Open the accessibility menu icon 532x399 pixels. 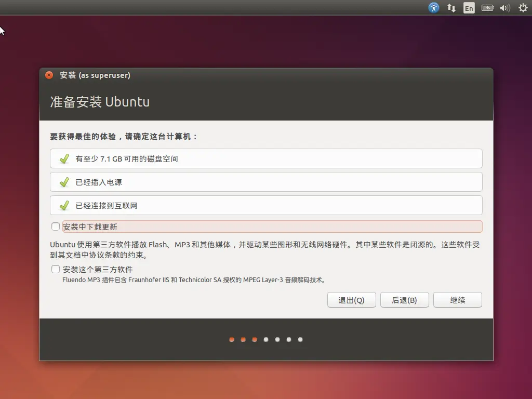(x=434, y=7)
